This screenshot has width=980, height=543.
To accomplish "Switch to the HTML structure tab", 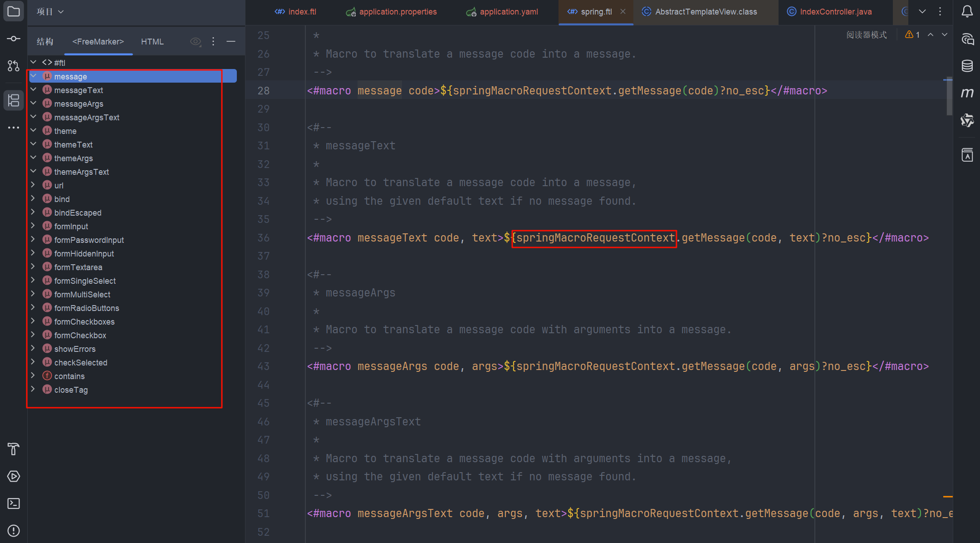I will [152, 42].
